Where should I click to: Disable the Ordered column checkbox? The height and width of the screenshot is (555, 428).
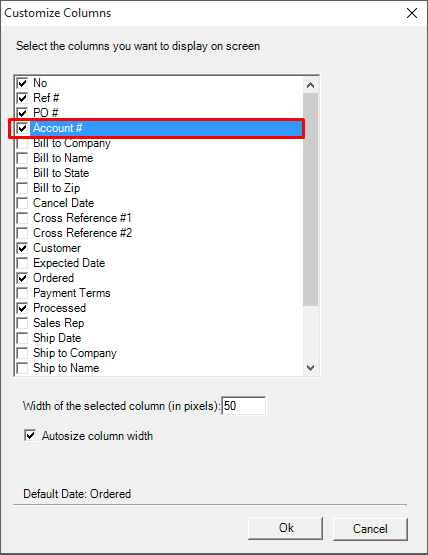[x=22, y=278]
